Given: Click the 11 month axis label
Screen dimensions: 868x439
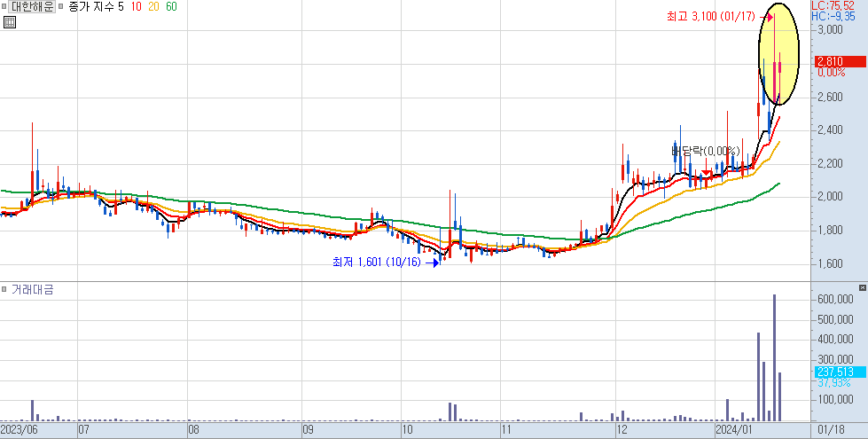Looking at the screenshot, I should pyautogui.click(x=506, y=429).
